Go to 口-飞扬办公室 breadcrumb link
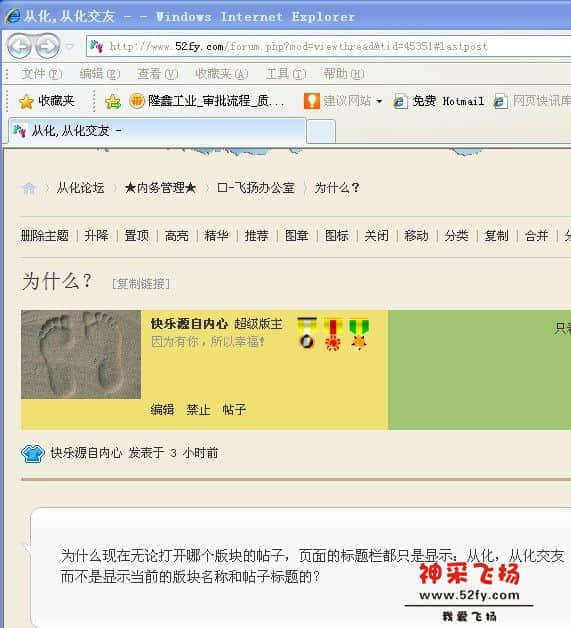Viewport: 571px width, 628px height. pyautogui.click(x=255, y=187)
